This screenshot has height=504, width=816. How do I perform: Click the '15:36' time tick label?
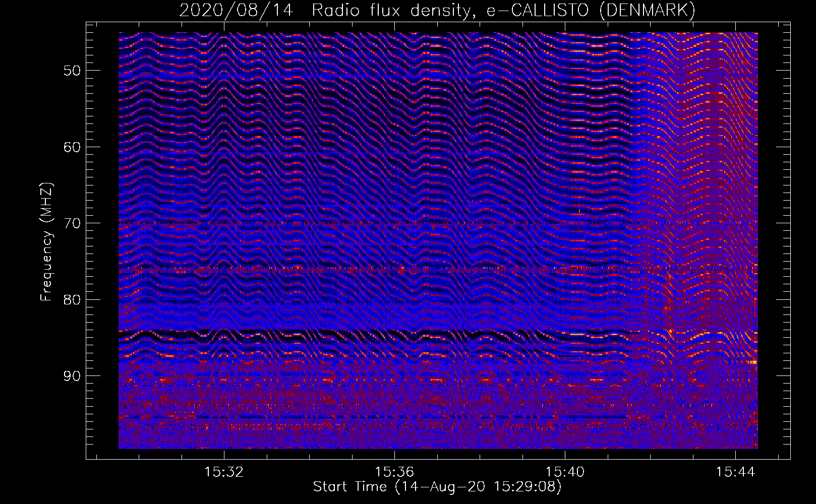coord(394,472)
